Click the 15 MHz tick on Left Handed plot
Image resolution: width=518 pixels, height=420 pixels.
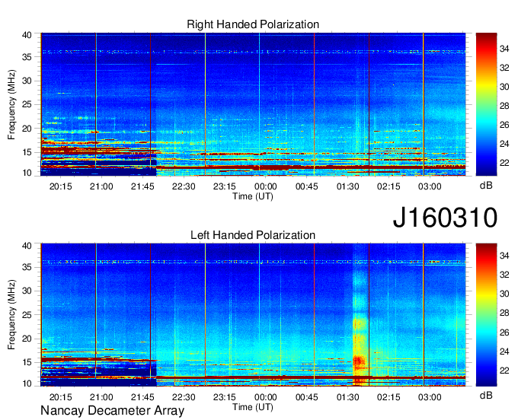(x=27, y=362)
